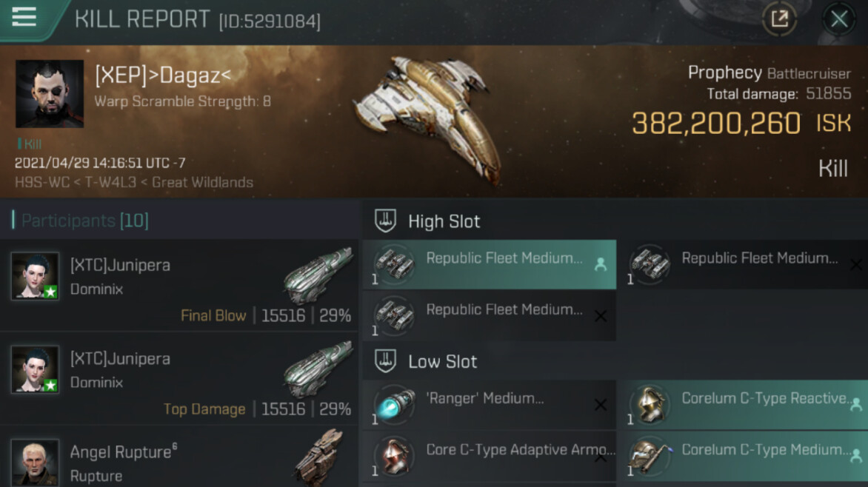Select Core C-Type Adaptive Armor icon
This screenshot has height=487, width=868.
393,456
